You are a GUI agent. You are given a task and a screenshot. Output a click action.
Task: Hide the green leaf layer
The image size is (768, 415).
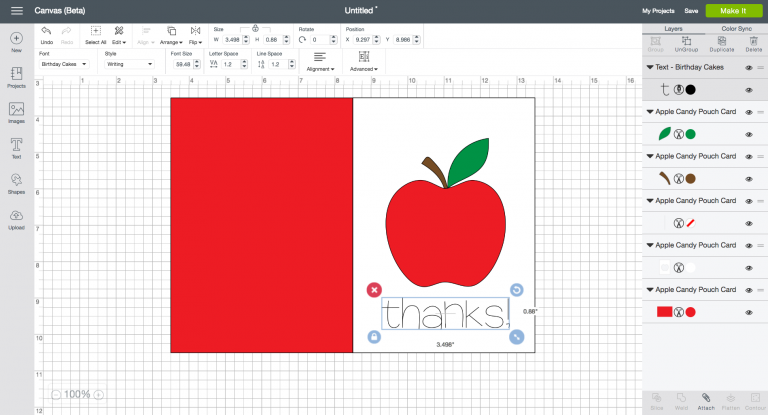748,135
